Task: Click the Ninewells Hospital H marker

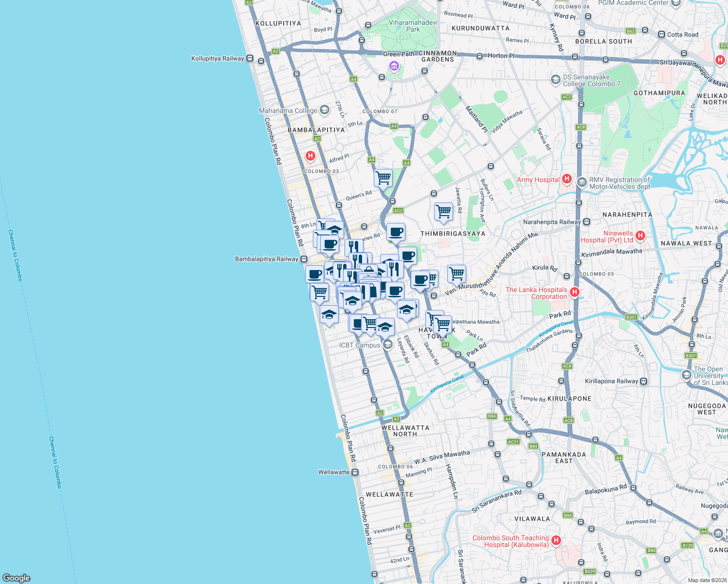Action: pos(641,236)
